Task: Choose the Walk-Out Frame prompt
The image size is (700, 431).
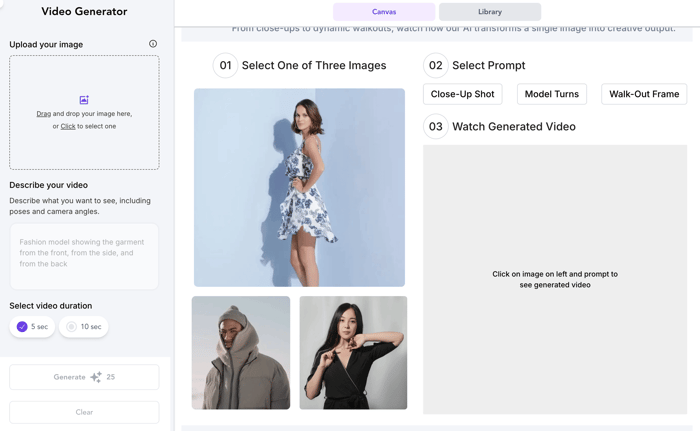Action: click(x=643, y=94)
